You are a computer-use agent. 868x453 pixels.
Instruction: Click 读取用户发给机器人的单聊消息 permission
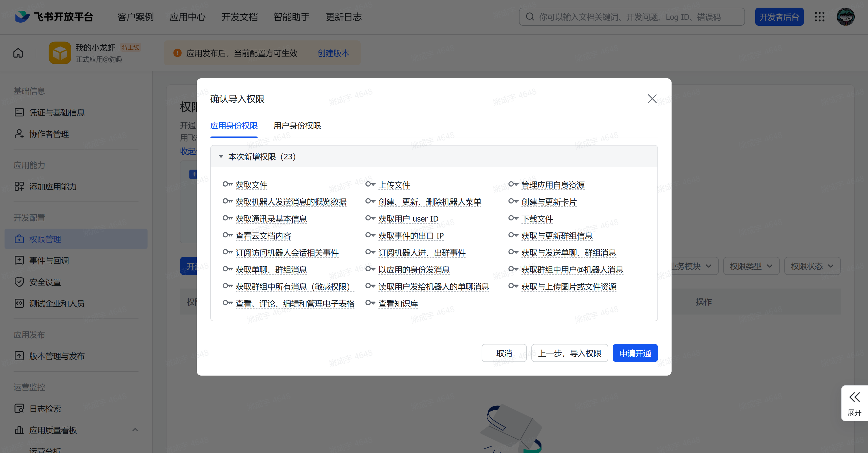coord(434,287)
